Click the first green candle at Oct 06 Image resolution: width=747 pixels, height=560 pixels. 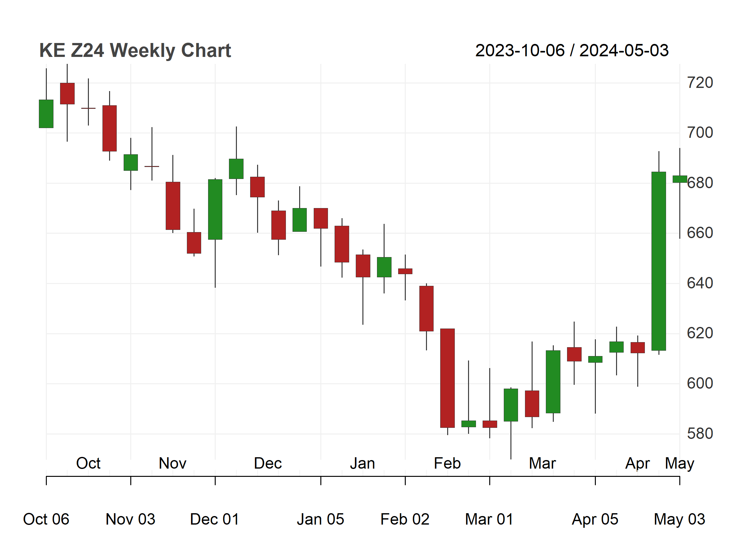(x=46, y=114)
